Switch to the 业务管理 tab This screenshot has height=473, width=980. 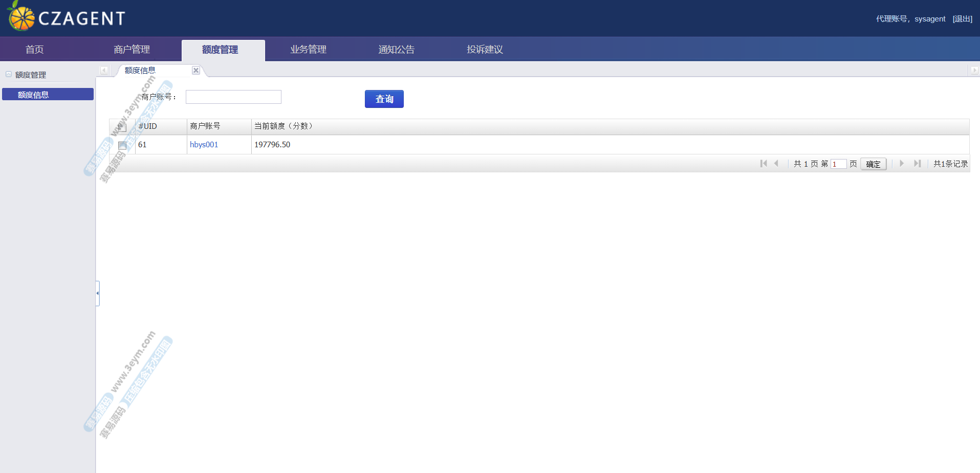[308, 50]
